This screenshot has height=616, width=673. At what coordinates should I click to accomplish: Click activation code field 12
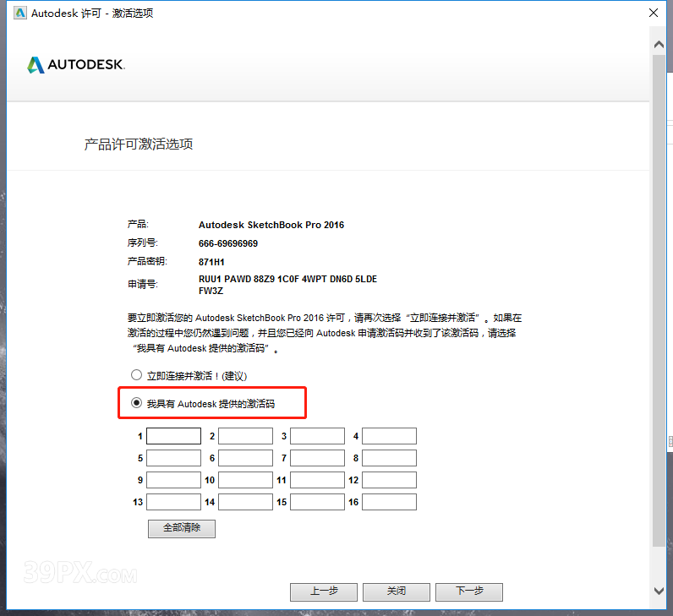click(x=389, y=480)
